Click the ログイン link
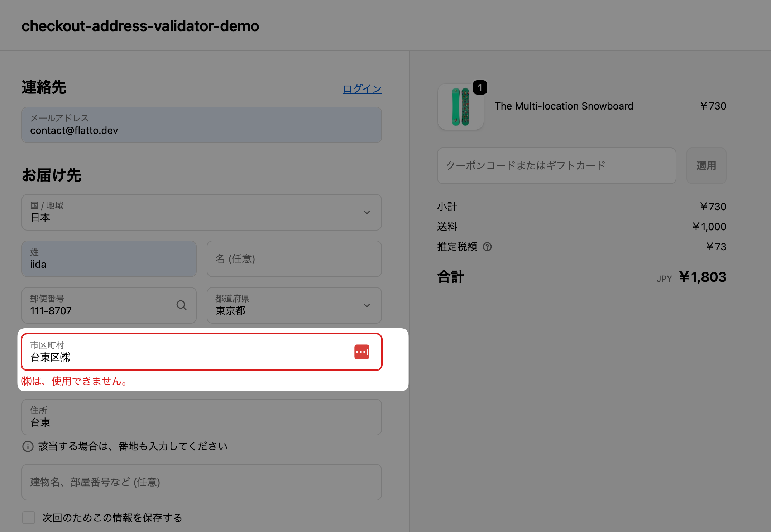771x532 pixels. pyautogui.click(x=362, y=89)
